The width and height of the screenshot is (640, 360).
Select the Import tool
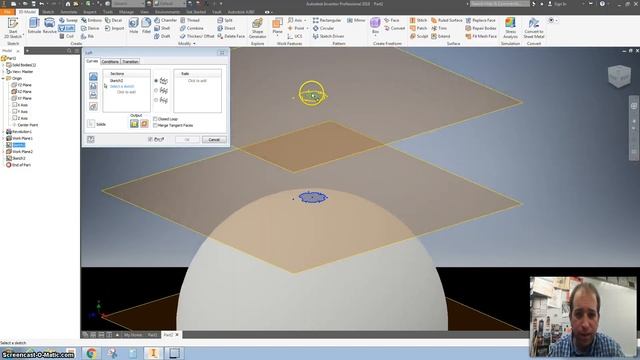[114, 28]
